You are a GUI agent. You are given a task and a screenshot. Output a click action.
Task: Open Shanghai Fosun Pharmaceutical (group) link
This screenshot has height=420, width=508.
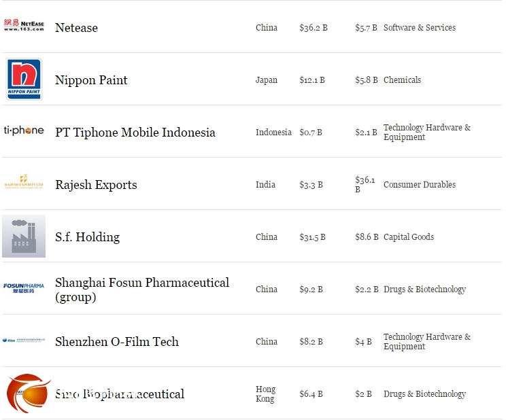pos(141,290)
